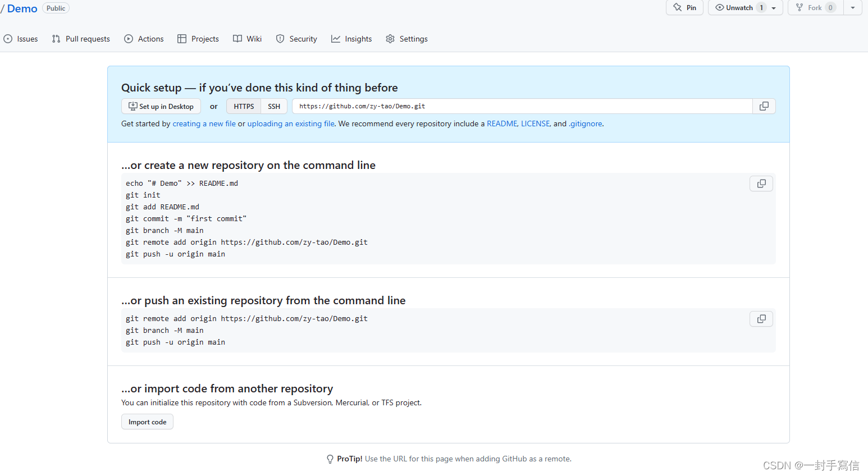This screenshot has width=868, height=476.
Task: Click the Wiki book icon
Action: coord(237,39)
